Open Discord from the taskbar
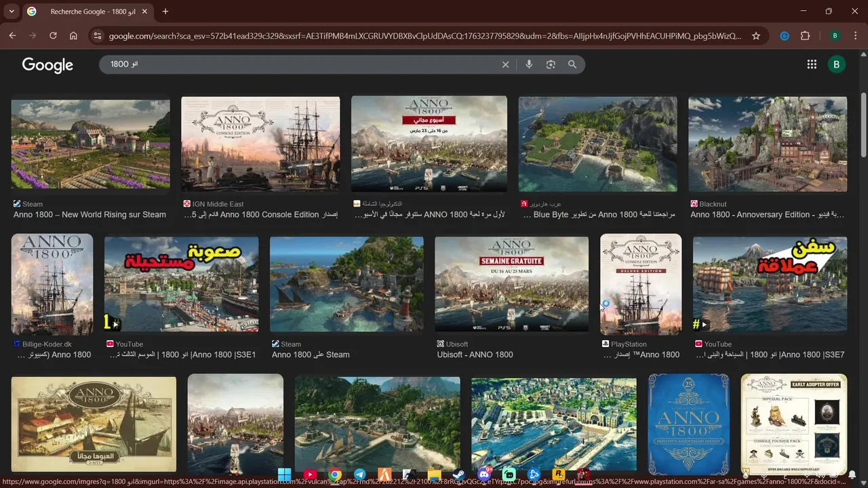Viewport: 868px width, 488px height. 484,474
